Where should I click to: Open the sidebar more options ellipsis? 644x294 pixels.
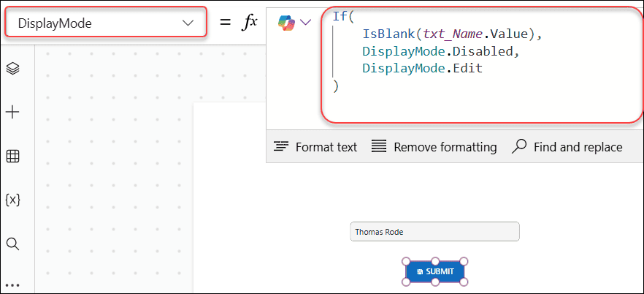(x=12, y=285)
